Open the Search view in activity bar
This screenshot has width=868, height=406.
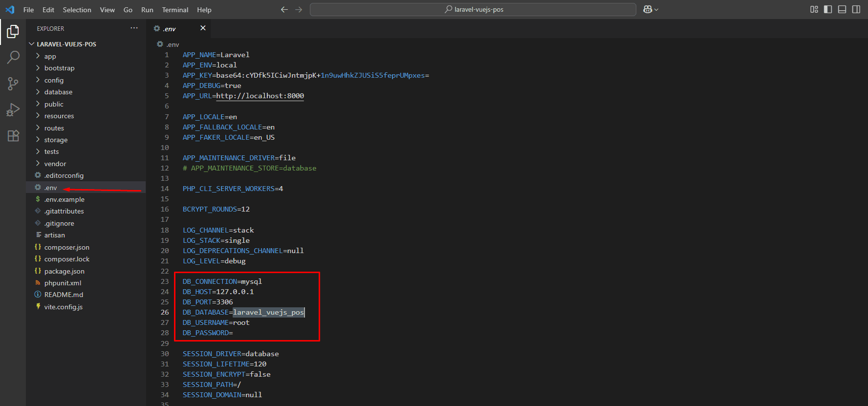click(x=13, y=57)
